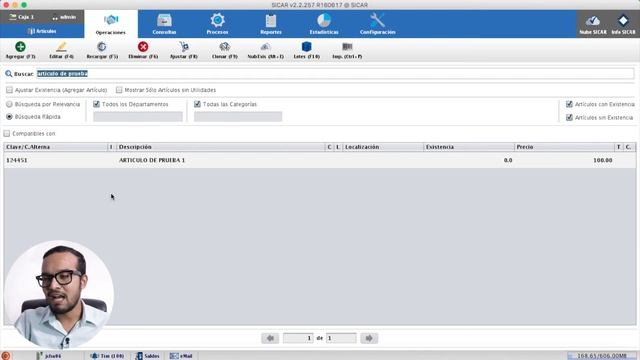Image resolution: width=640 pixels, height=360 pixels.
Task: Click the price cell 100.00
Action: coord(602,160)
